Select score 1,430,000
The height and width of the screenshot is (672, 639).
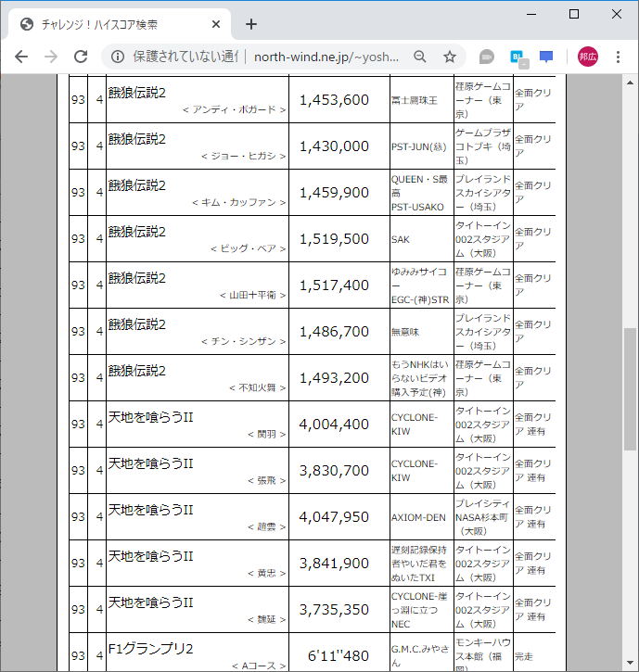pyautogui.click(x=334, y=146)
